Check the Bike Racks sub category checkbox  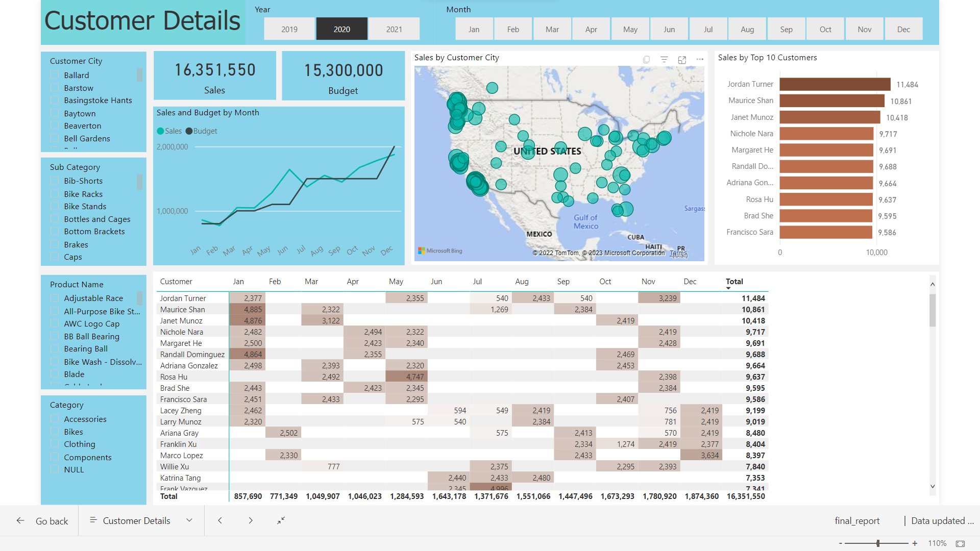[x=55, y=193]
